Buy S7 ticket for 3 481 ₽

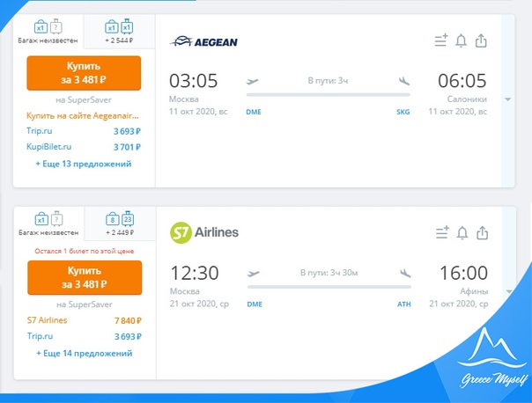coord(85,277)
